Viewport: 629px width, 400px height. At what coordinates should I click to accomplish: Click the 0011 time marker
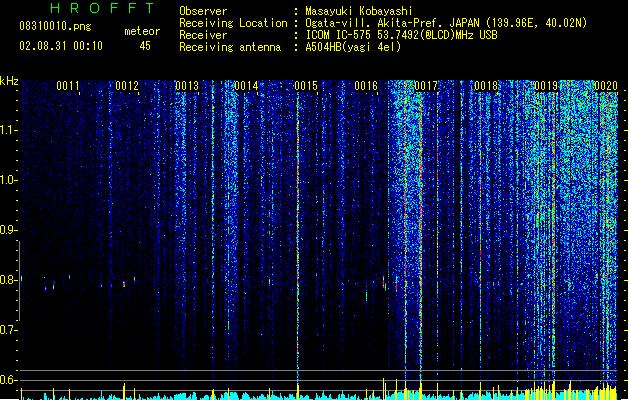[67, 86]
